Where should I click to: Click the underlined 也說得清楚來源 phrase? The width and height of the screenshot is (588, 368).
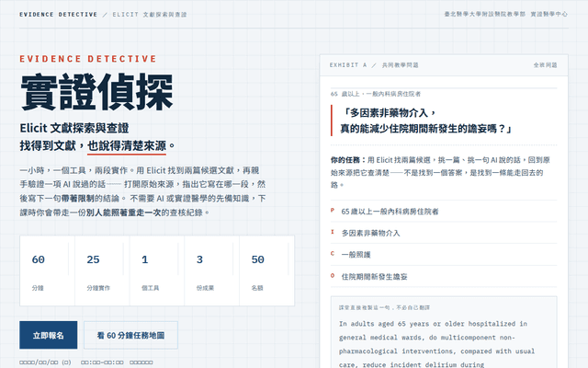coord(127,145)
